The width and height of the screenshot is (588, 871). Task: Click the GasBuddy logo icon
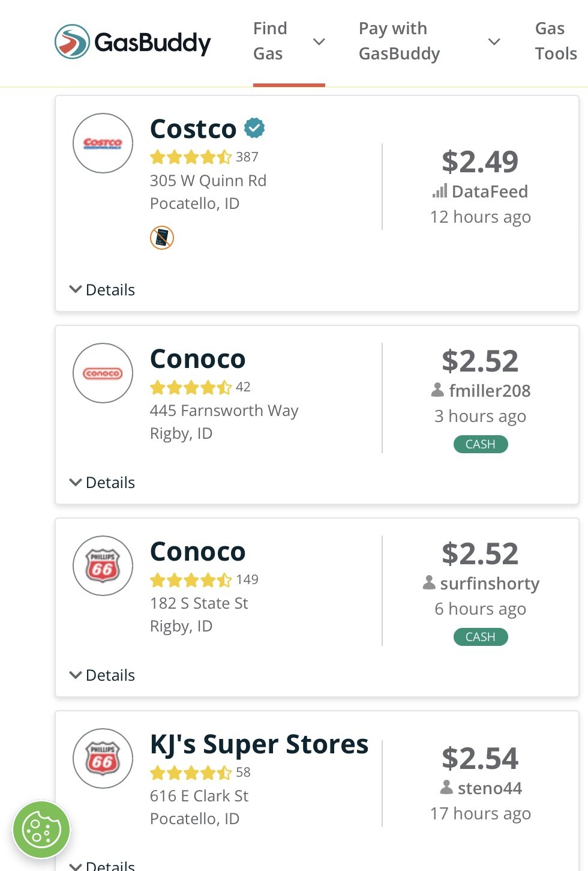[x=72, y=41]
